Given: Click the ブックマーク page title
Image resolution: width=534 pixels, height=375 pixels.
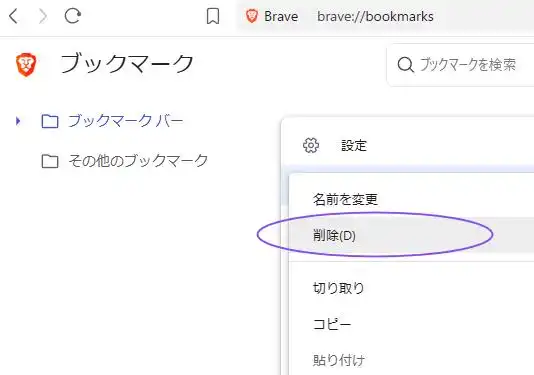Looking at the screenshot, I should [127, 64].
